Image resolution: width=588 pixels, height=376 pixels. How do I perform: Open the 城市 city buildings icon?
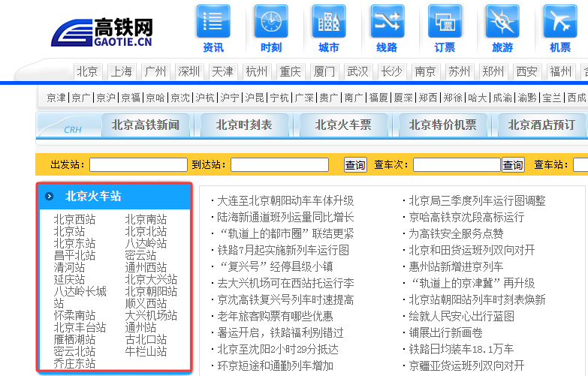(x=329, y=22)
